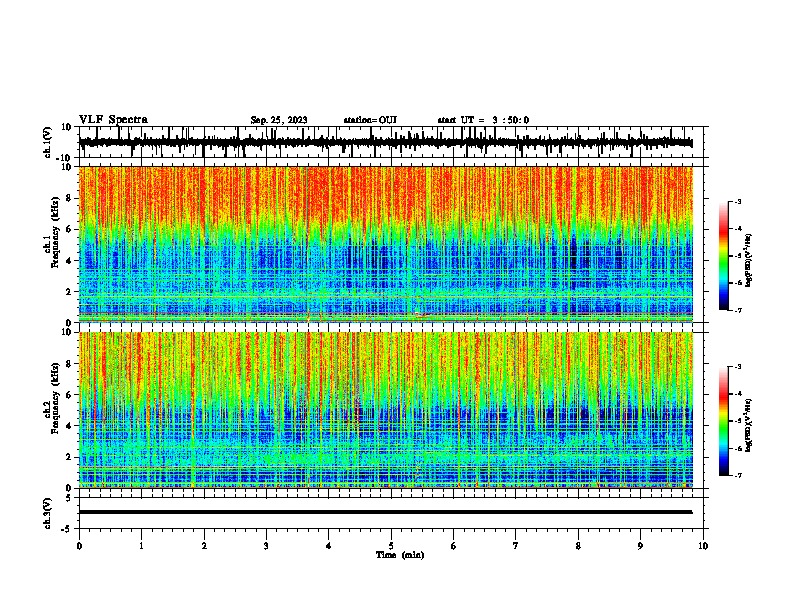Click the "6" kHz tick on ch.1 spectrogram
This screenshot has height=612, width=792.
(70, 230)
